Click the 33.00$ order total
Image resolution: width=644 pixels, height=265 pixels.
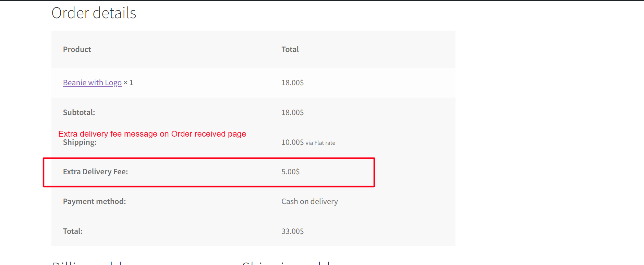pos(292,231)
